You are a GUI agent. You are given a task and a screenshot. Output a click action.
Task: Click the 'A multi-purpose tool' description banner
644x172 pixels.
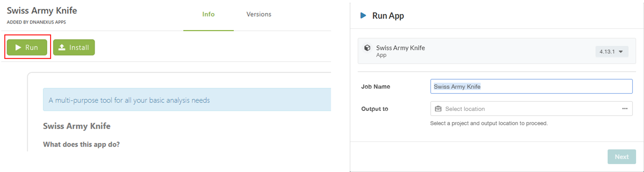tap(187, 100)
